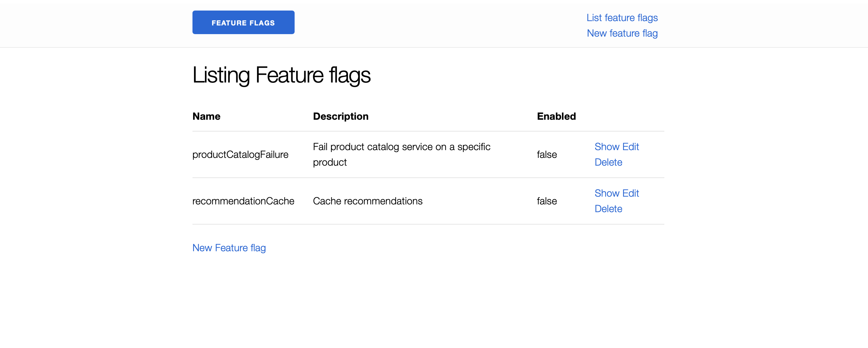
Task: Click the Fail product catalog service description
Action: coord(402,154)
